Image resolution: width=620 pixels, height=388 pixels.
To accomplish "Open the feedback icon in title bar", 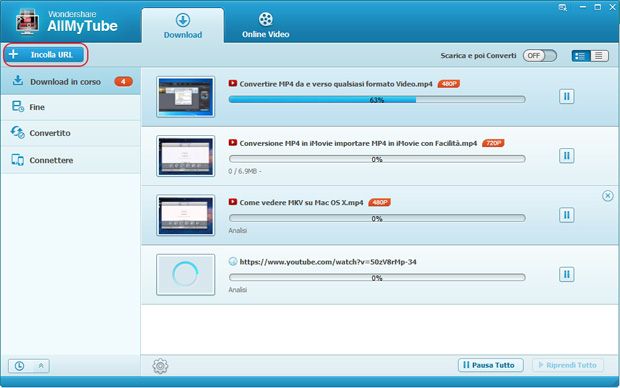I will 563,8.
